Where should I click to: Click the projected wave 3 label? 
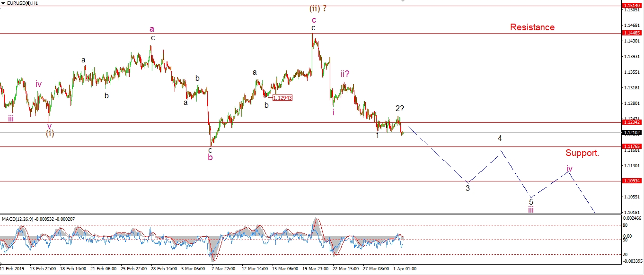(468, 188)
